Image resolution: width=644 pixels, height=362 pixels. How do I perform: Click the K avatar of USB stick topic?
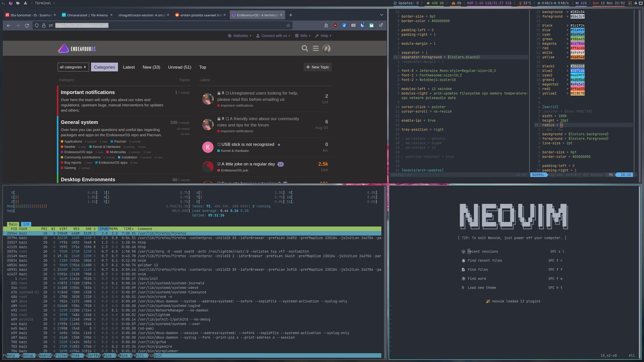tap(208, 147)
